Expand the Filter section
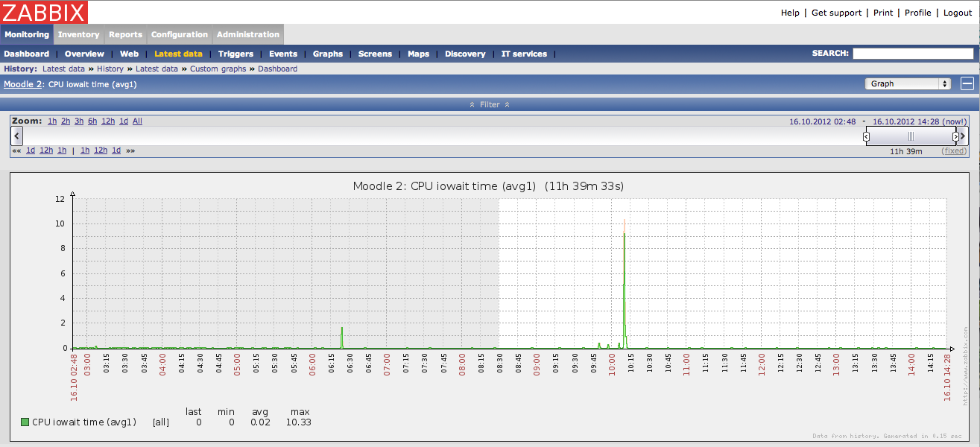This screenshot has height=447, width=980. 490,104
